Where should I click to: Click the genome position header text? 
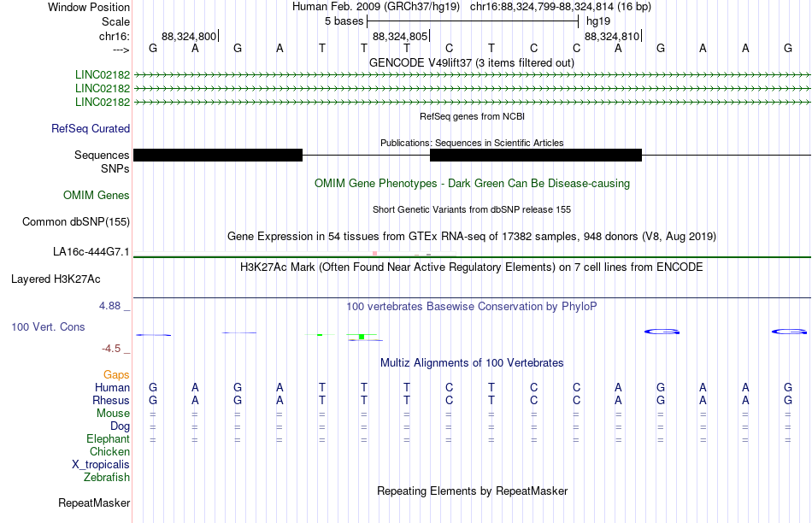pos(472,7)
